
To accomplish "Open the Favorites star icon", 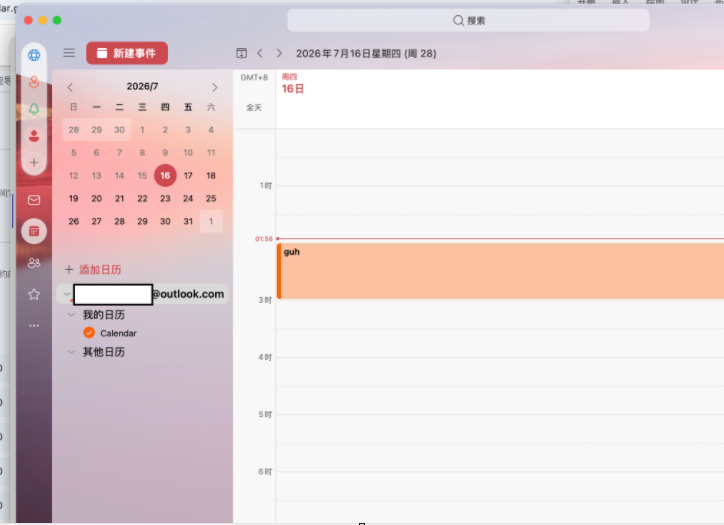I will [34, 294].
